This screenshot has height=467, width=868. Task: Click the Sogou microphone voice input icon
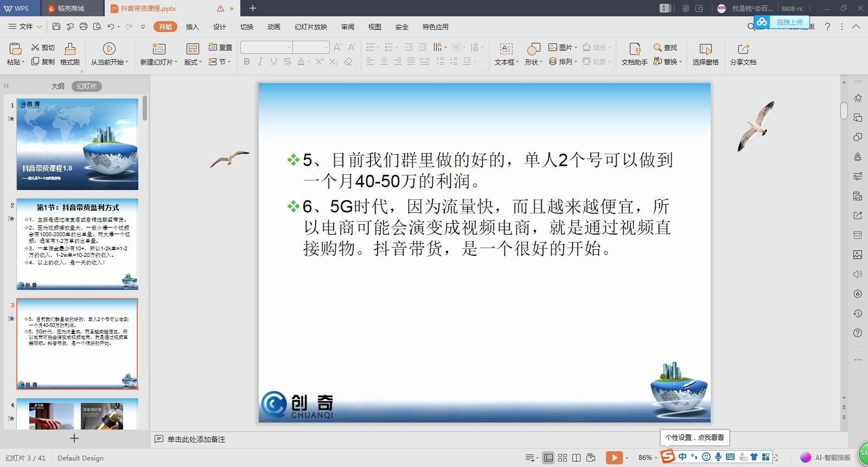click(718, 457)
